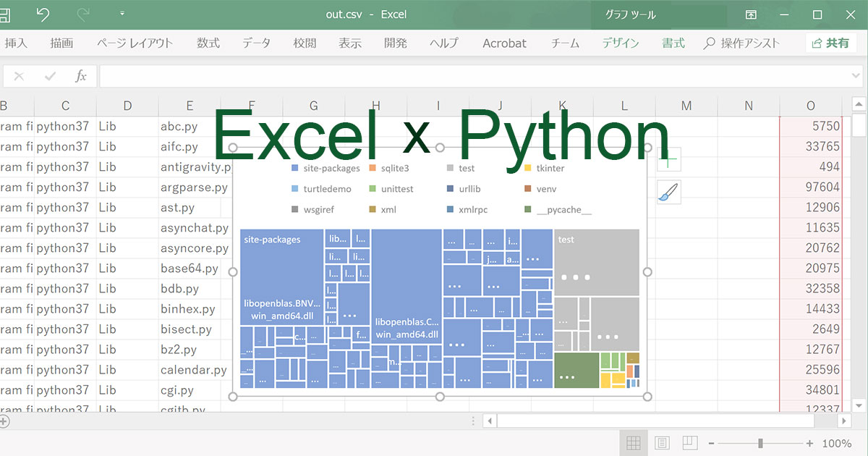Select the cell with value 34801
Screen dimensions: 868x456
[x=811, y=389]
